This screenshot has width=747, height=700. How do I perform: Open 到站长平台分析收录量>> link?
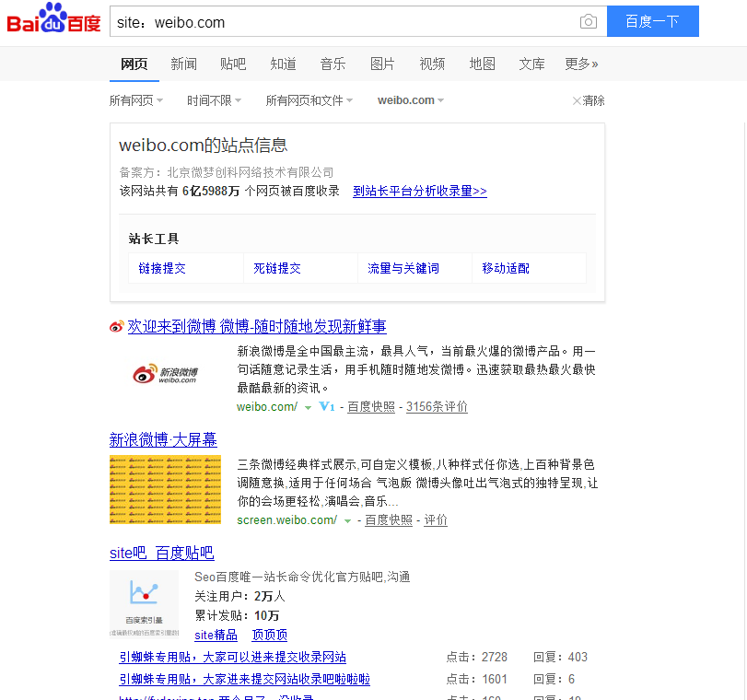[x=420, y=191]
